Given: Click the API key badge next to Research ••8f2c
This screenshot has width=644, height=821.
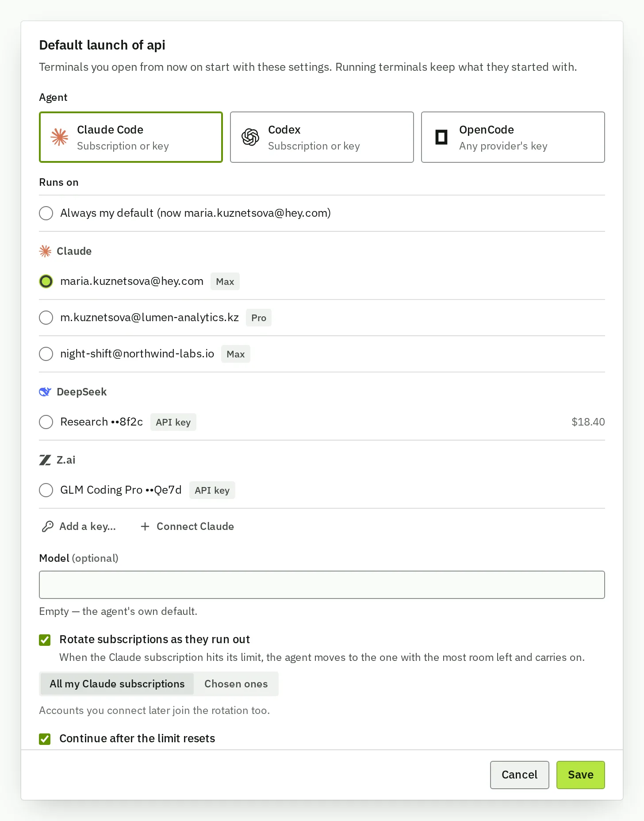Looking at the screenshot, I should click(x=173, y=422).
